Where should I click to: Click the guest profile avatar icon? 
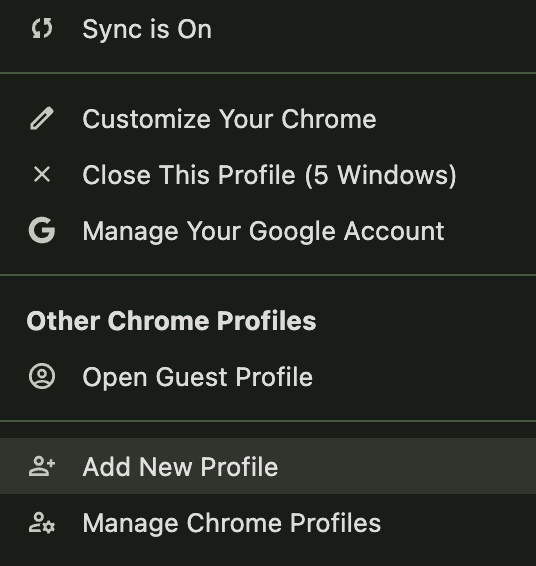click(x=42, y=376)
